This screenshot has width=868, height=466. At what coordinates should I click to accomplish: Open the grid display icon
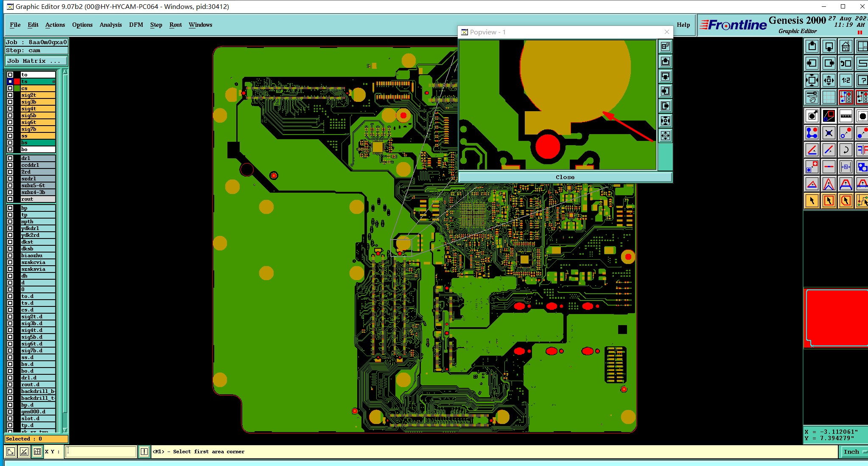coord(829,97)
